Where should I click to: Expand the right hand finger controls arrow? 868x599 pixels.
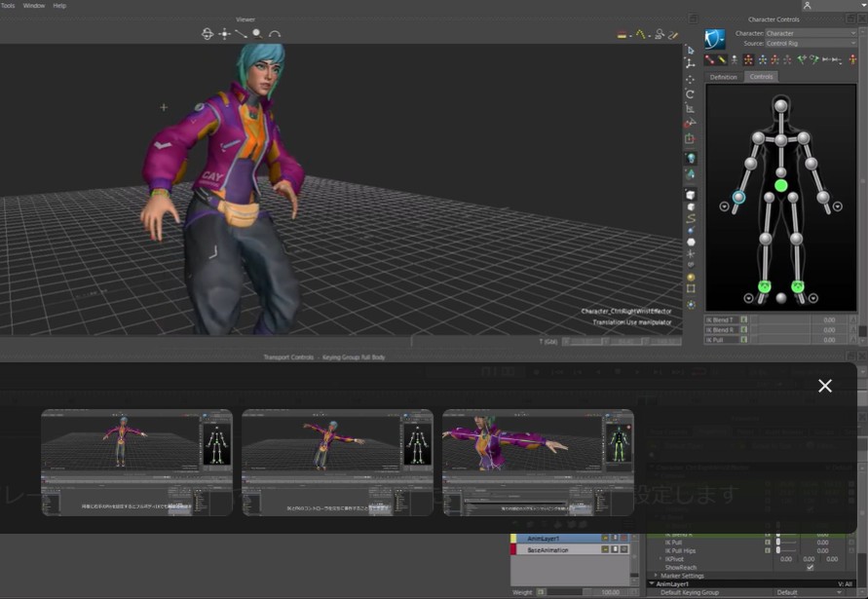point(724,206)
